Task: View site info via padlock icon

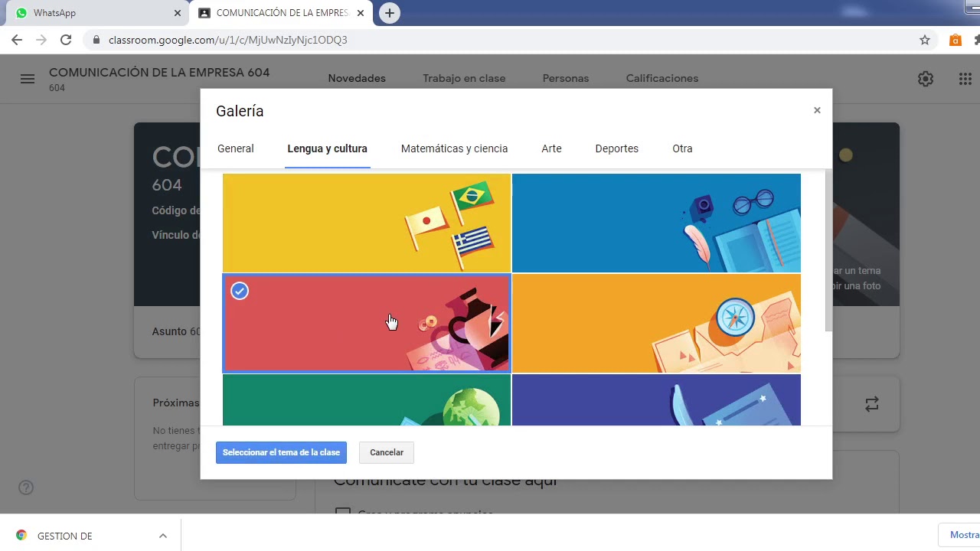Action: pos(96,40)
